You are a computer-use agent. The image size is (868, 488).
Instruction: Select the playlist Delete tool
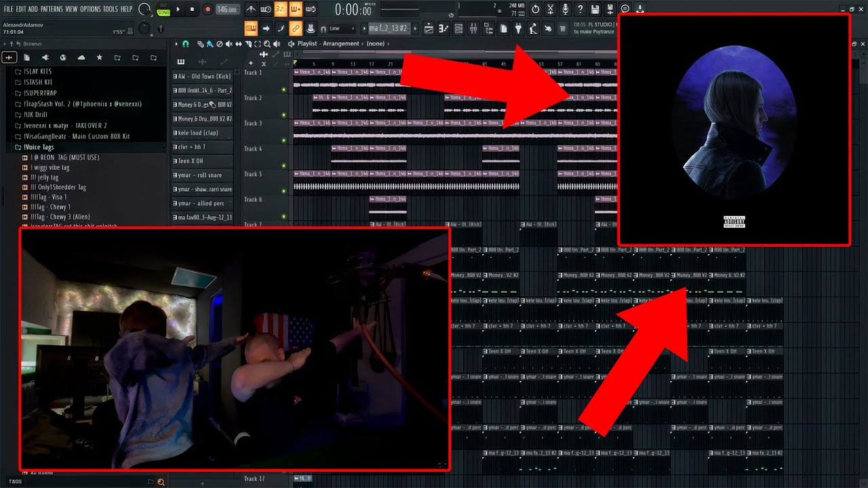point(219,43)
